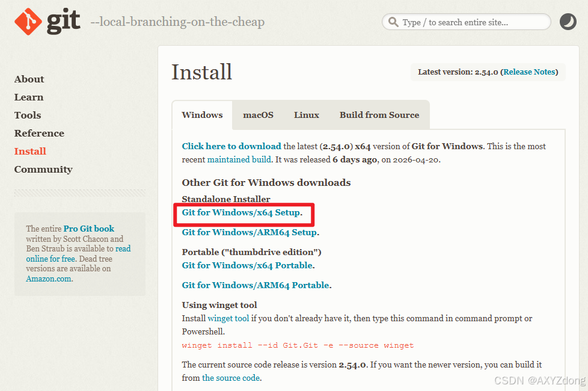Open the 'winget tool' link

[x=228, y=318]
